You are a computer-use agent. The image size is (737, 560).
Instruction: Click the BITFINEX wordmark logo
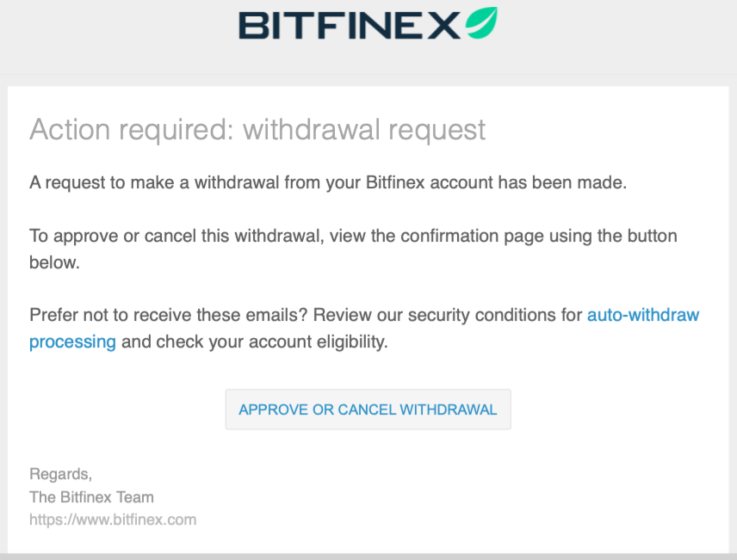tap(350, 25)
